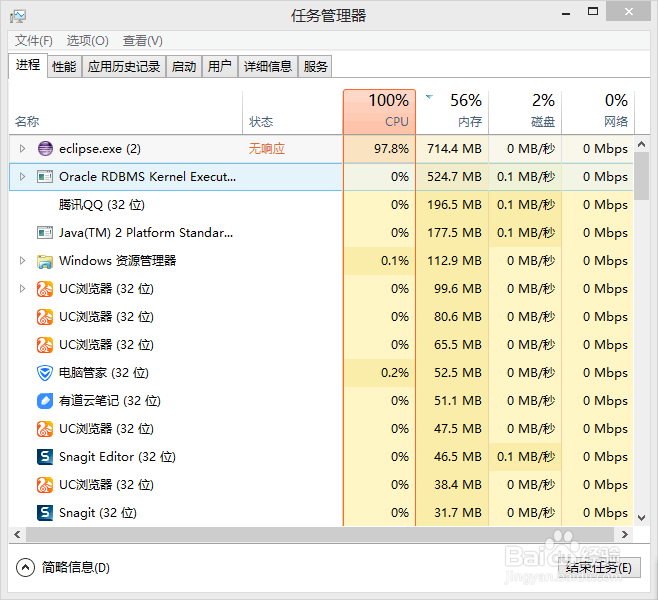Image resolution: width=658 pixels, height=600 pixels.
Task: Click the horizontal scrollbar right arrow
Action: [x=625, y=535]
